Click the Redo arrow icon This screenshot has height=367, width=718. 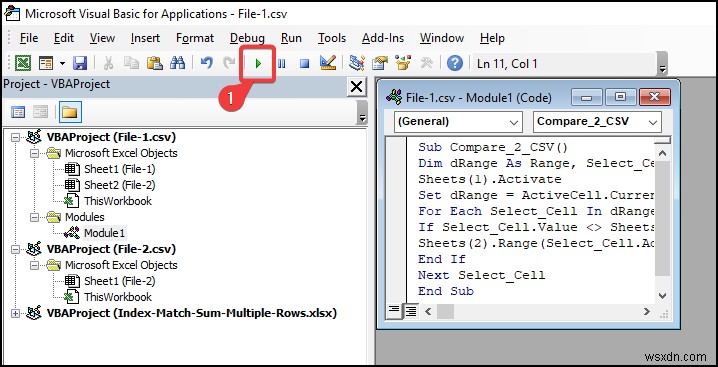coord(229,63)
